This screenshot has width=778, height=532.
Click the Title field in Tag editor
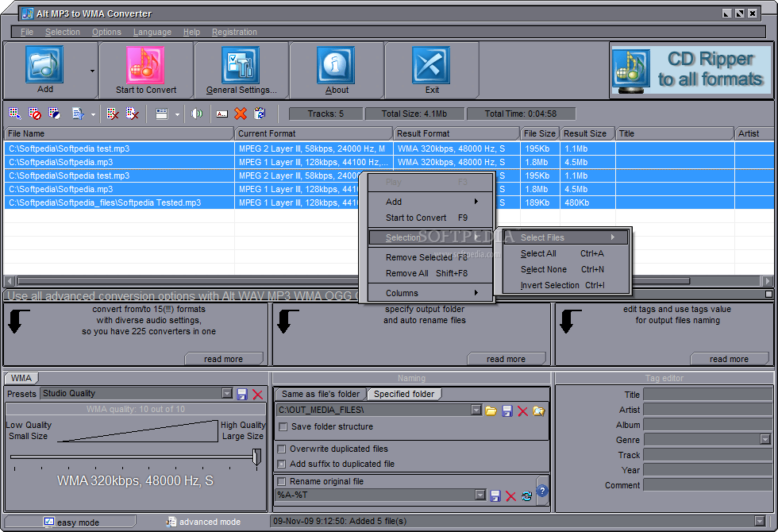tap(707, 395)
